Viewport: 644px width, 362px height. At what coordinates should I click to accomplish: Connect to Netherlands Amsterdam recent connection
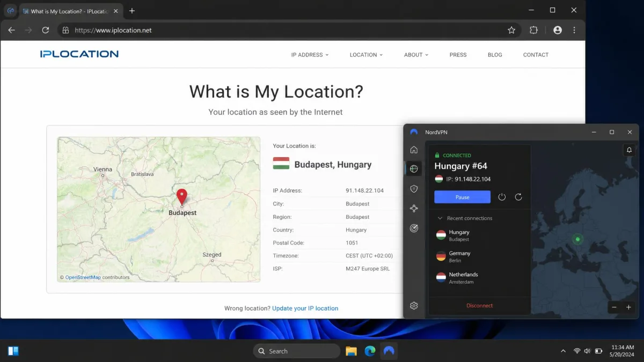[x=479, y=278]
